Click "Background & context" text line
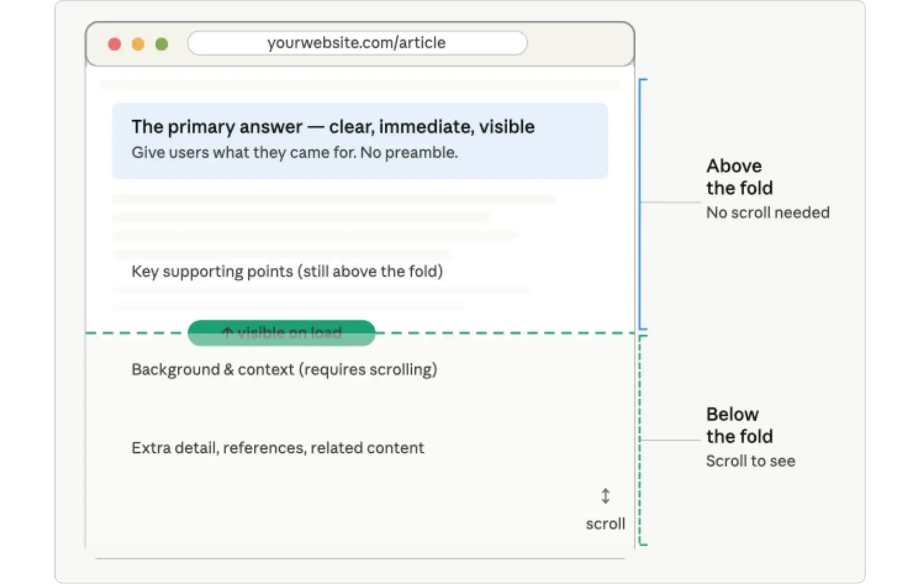The height and width of the screenshot is (584, 924). 284,370
